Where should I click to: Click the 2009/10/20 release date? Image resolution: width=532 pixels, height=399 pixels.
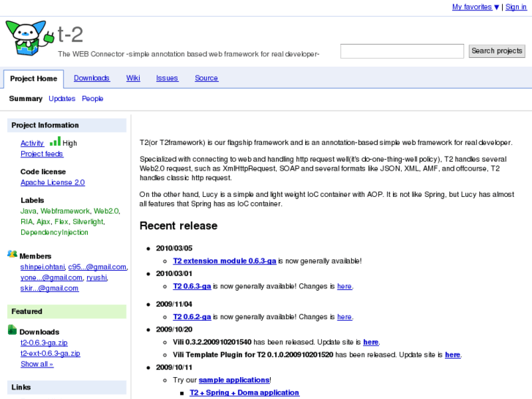174,329
